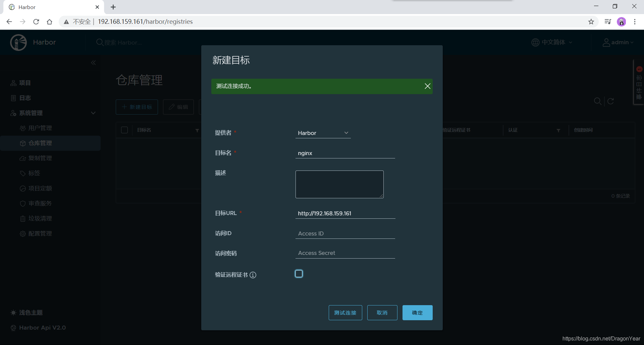
Task: Reload the browser page
Action: click(x=36, y=22)
